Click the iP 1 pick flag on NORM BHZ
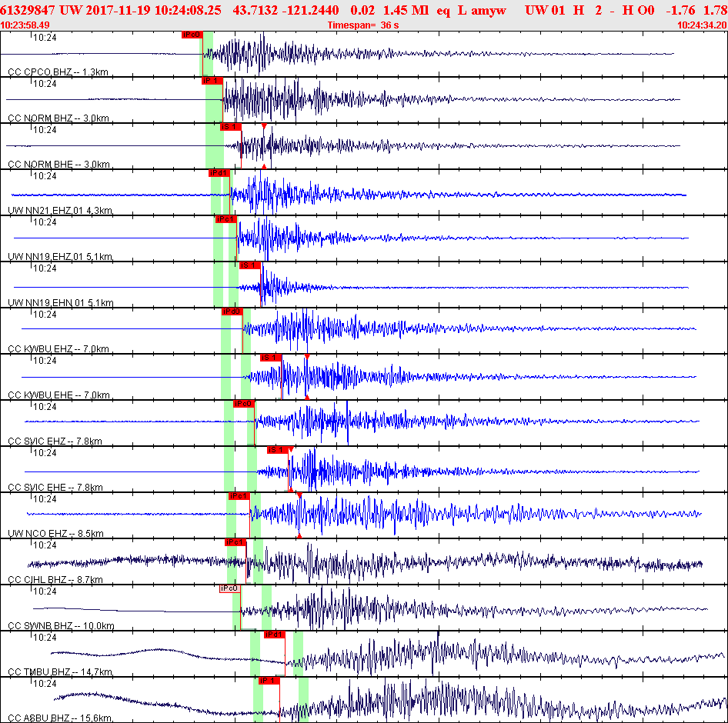The height and width of the screenshot is (723, 728). pyautogui.click(x=212, y=81)
